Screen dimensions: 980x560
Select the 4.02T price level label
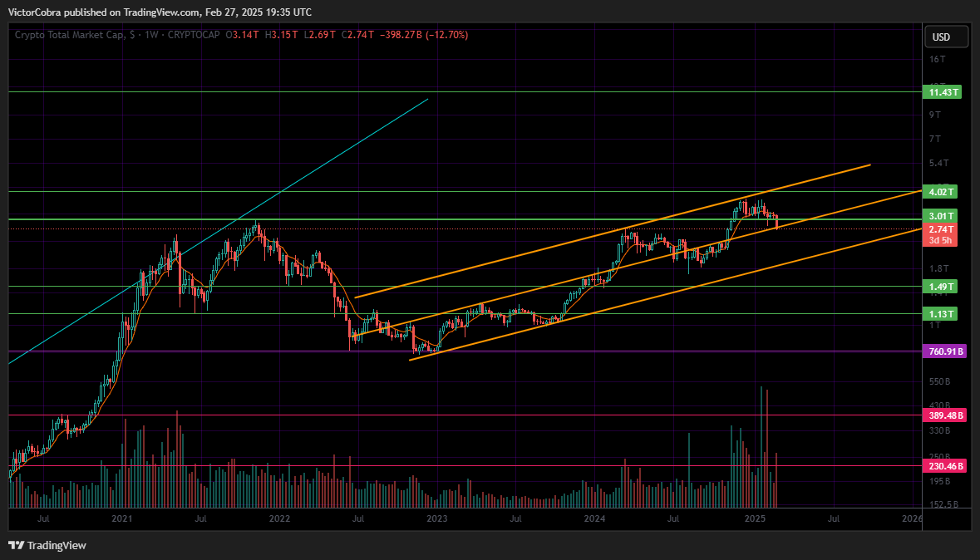940,192
